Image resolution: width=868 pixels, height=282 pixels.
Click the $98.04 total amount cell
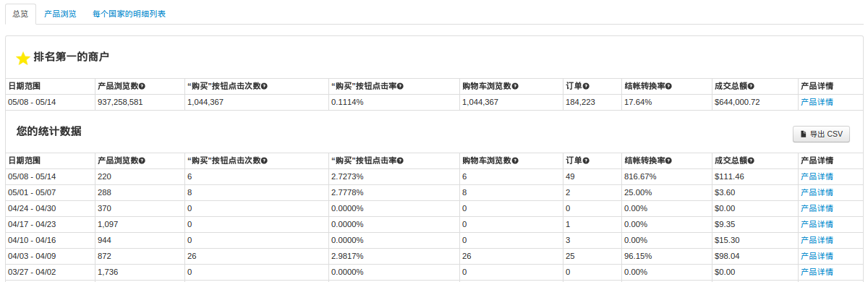pos(726,256)
